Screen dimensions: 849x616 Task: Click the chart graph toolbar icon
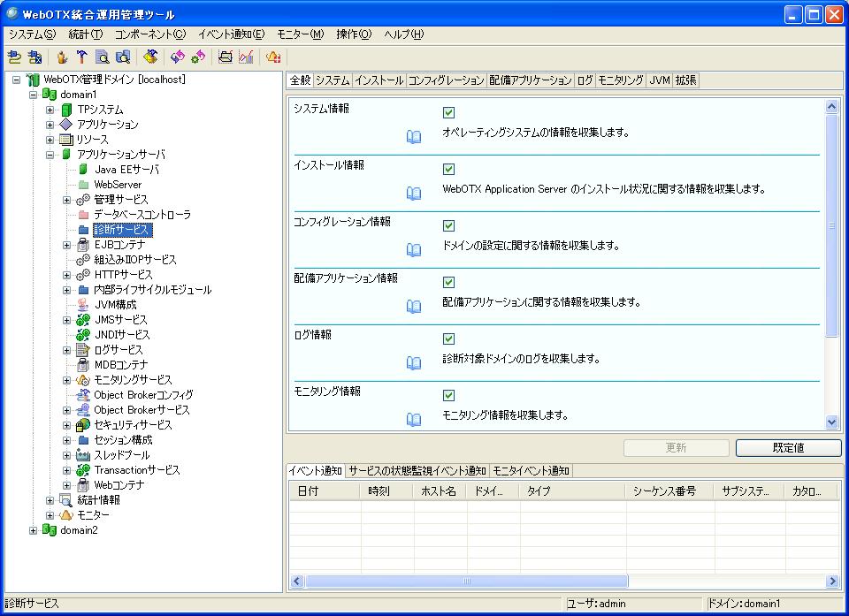point(247,57)
